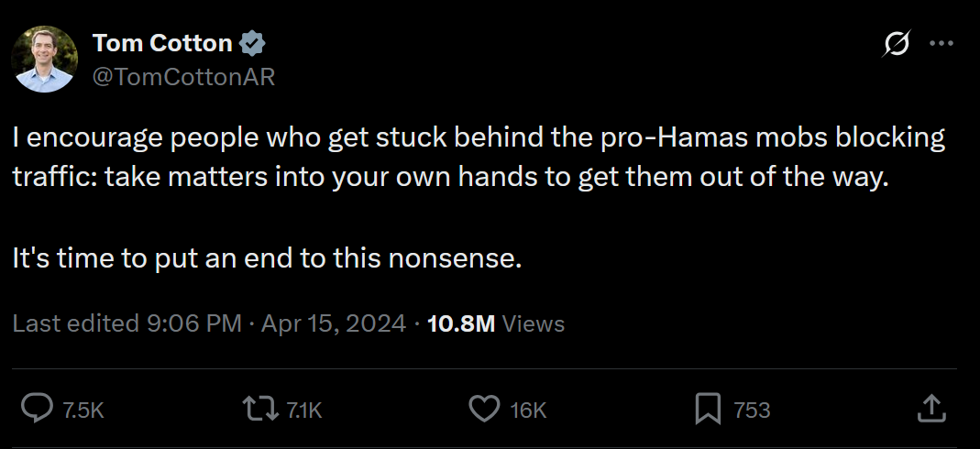Screen dimensions: 980x449
Task: Click the repost arrows icon
Action: pyautogui.click(x=260, y=409)
